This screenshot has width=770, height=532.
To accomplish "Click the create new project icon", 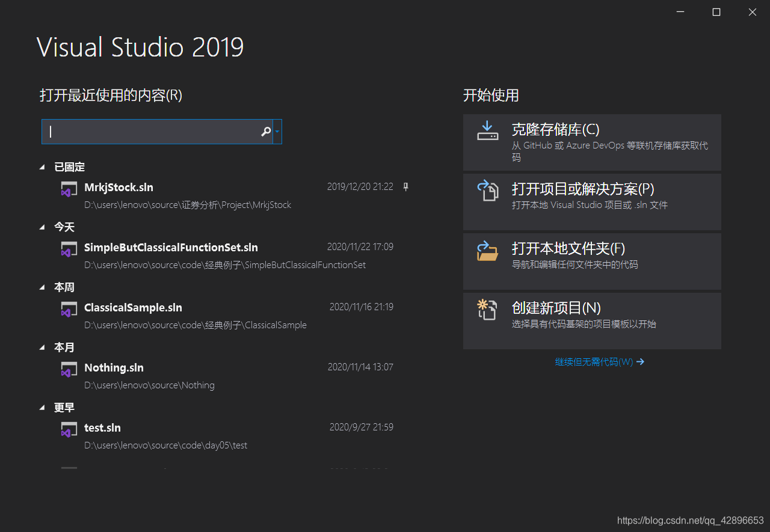I will (488, 310).
